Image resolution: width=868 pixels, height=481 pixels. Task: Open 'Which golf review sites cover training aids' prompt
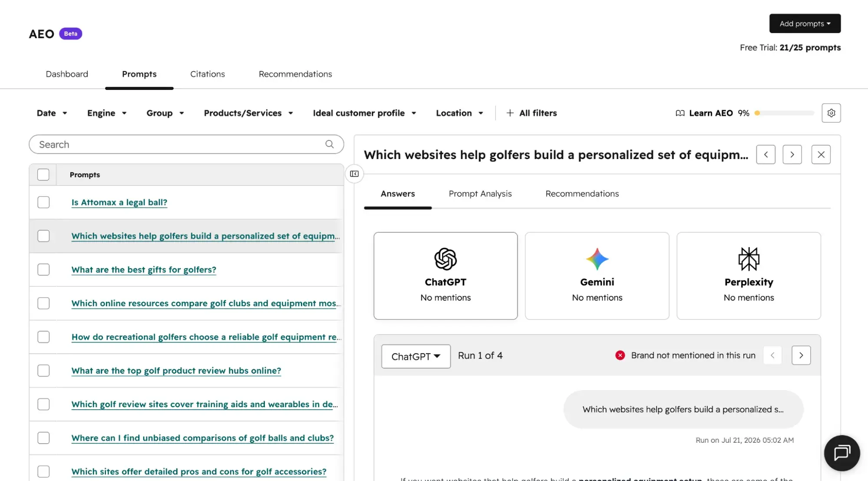click(x=205, y=405)
